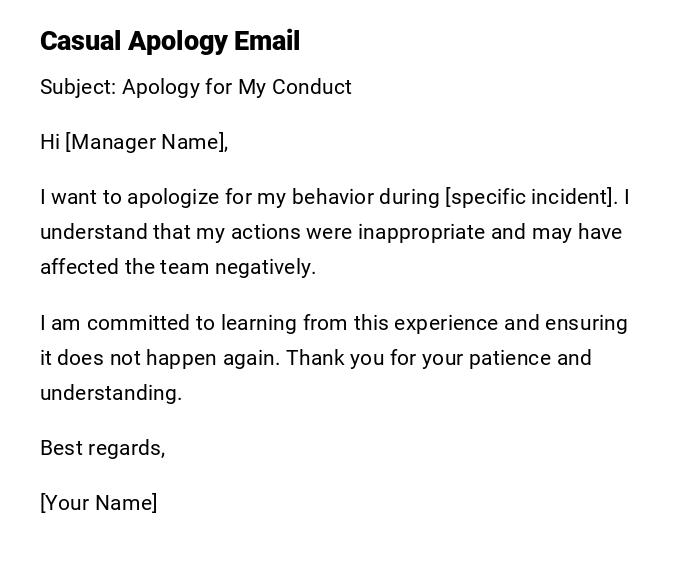
Task: Click the word "Conduct" in the subject line
Action: coord(312,87)
